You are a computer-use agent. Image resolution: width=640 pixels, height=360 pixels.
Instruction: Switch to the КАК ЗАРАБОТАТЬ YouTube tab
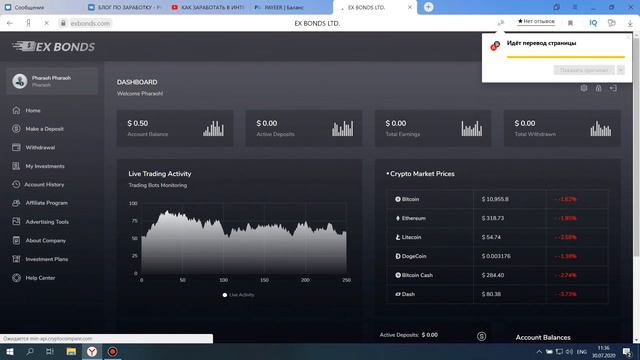click(208, 7)
